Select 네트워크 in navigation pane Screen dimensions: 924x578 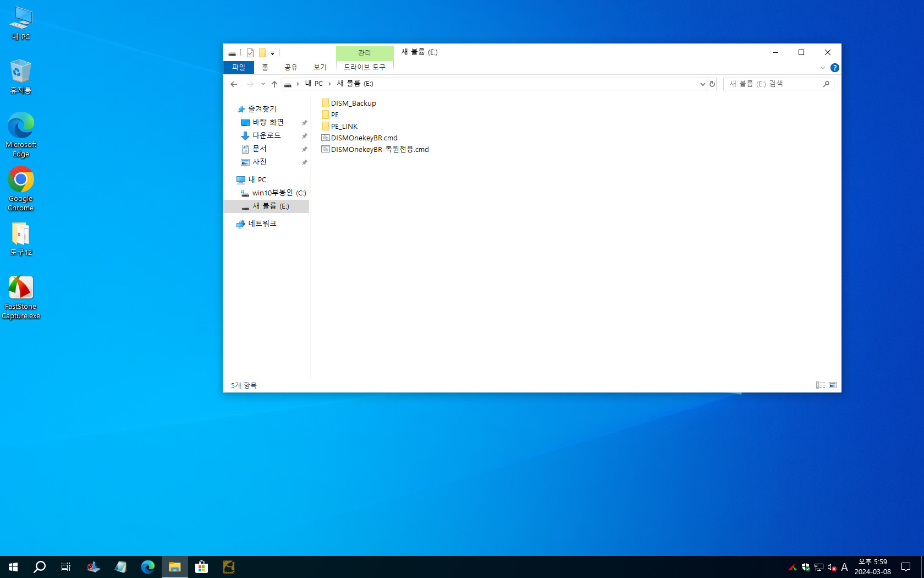256,223
